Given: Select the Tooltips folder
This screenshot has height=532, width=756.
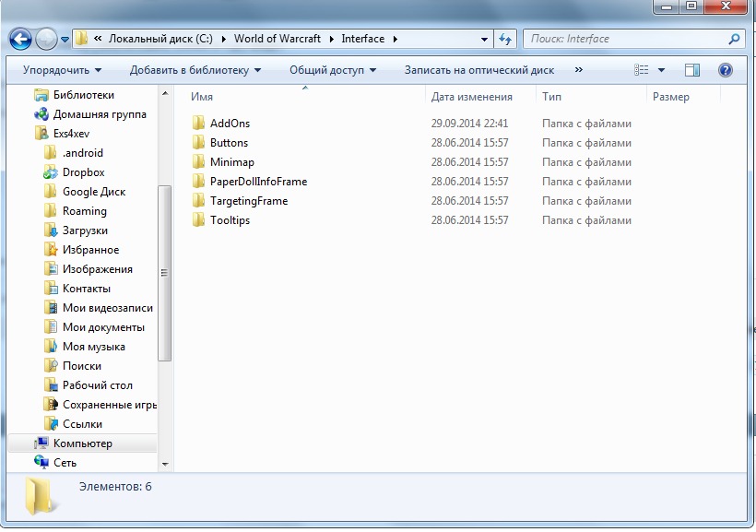Looking at the screenshot, I should [x=230, y=220].
